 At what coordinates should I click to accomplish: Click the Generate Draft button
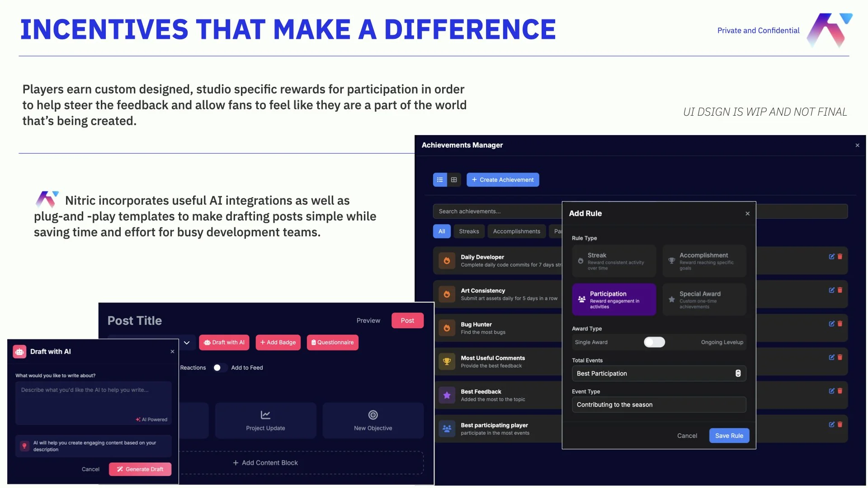[x=140, y=469]
